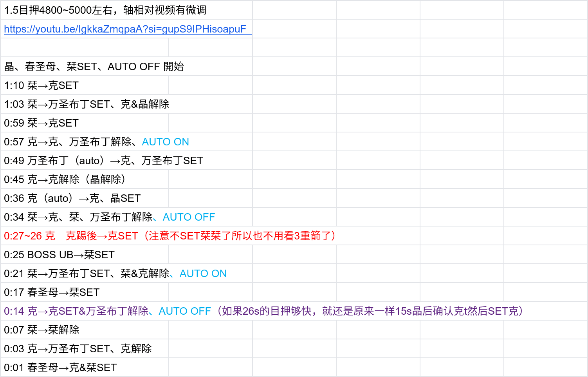The image size is (588, 377).
Task: Click the 0:07 栞→栞解除 cell
Action: click(x=41, y=330)
